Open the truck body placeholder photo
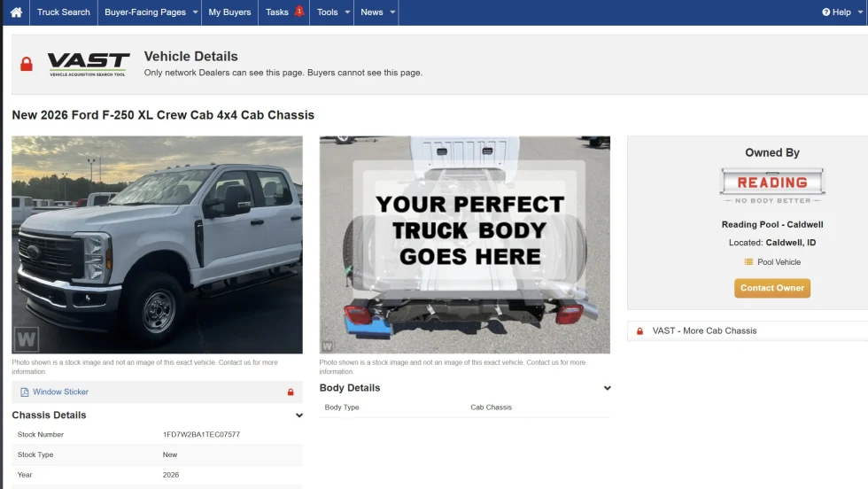This screenshot has width=868, height=489. tap(464, 244)
